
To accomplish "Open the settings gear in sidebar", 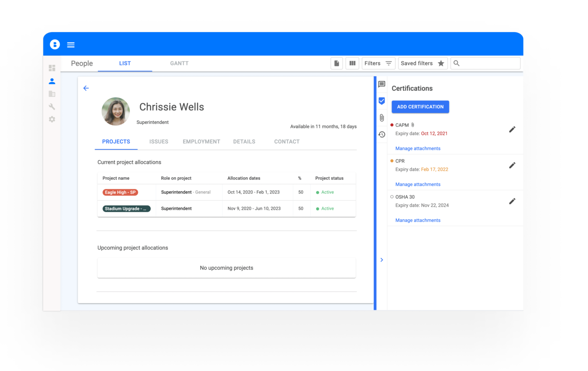I will 52,120.
